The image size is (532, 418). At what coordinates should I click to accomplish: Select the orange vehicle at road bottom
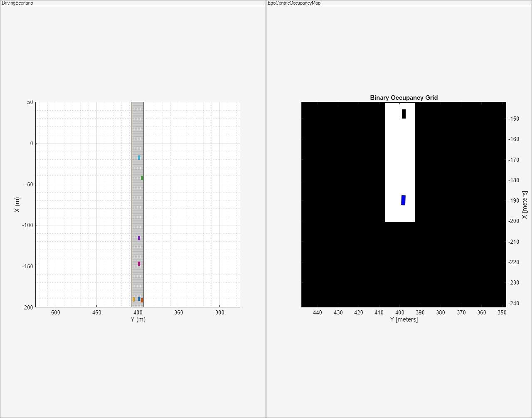tap(142, 300)
